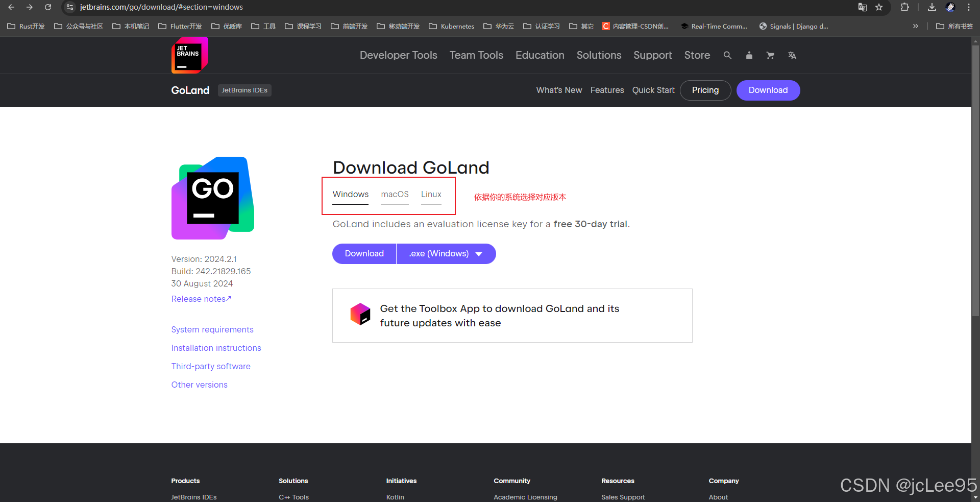Open the Real-Time Comm... bookmark
The image size is (980, 502).
714,26
